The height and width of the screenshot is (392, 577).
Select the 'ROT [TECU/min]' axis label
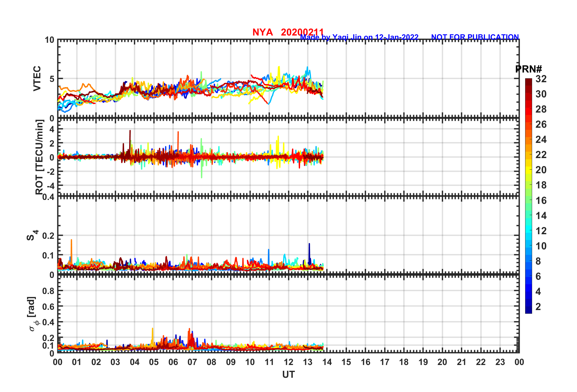(39, 157)
